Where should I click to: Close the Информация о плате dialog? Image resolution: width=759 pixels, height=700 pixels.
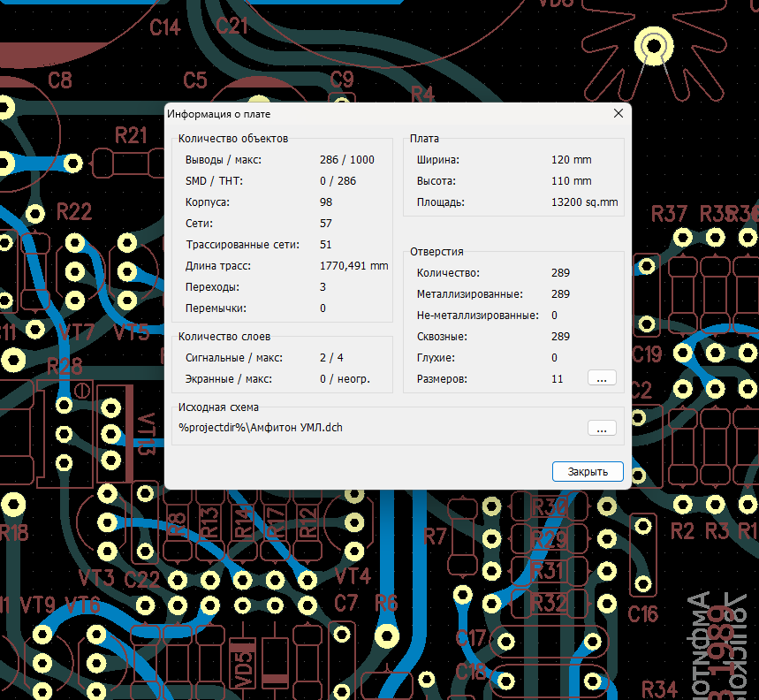pos(619,113)
